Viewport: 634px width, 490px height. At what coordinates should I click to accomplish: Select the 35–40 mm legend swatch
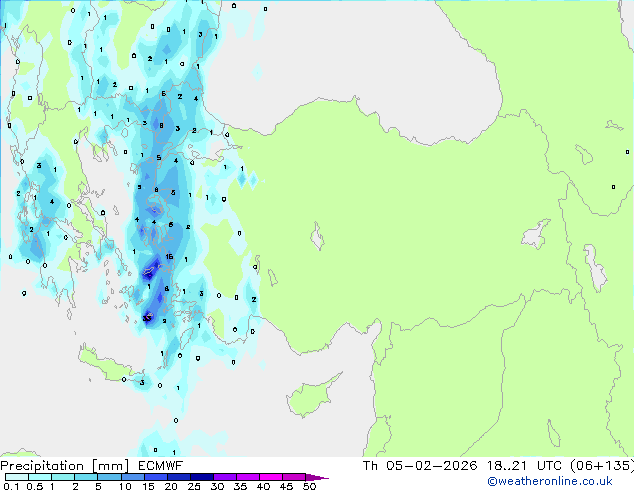[x=248, y=477]
